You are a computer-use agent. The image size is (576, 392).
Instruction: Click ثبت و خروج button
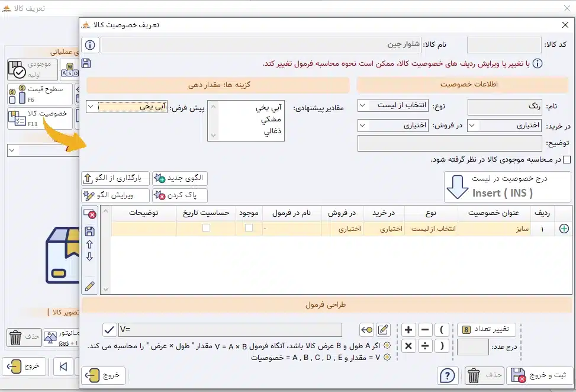pos(539,375)
